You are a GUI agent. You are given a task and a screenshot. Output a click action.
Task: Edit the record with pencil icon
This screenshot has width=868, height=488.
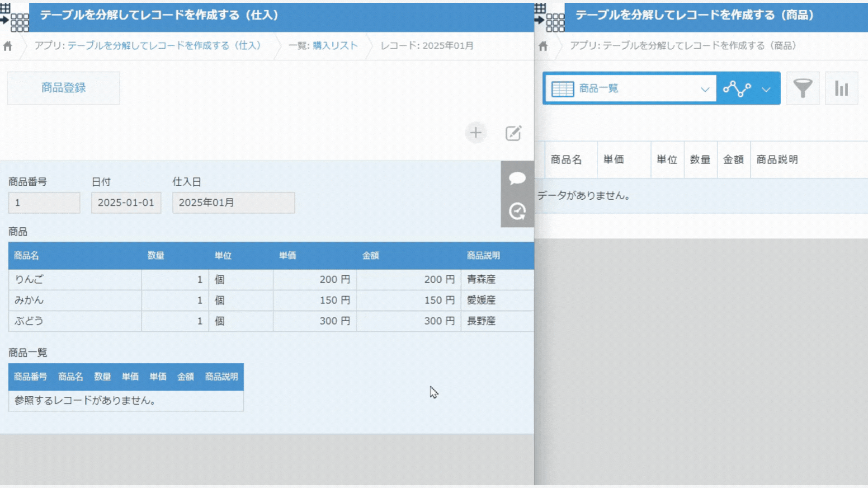click(514, 133)
